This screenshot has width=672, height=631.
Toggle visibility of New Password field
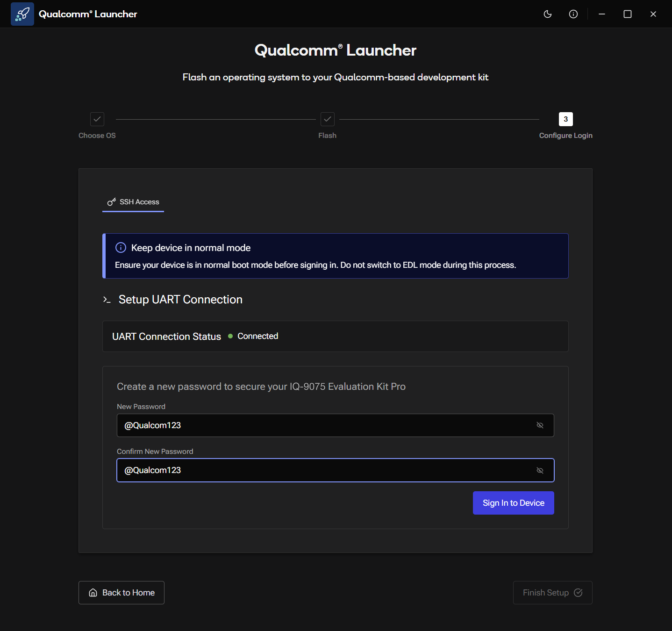pyautogui.click(x=540, y=425)
